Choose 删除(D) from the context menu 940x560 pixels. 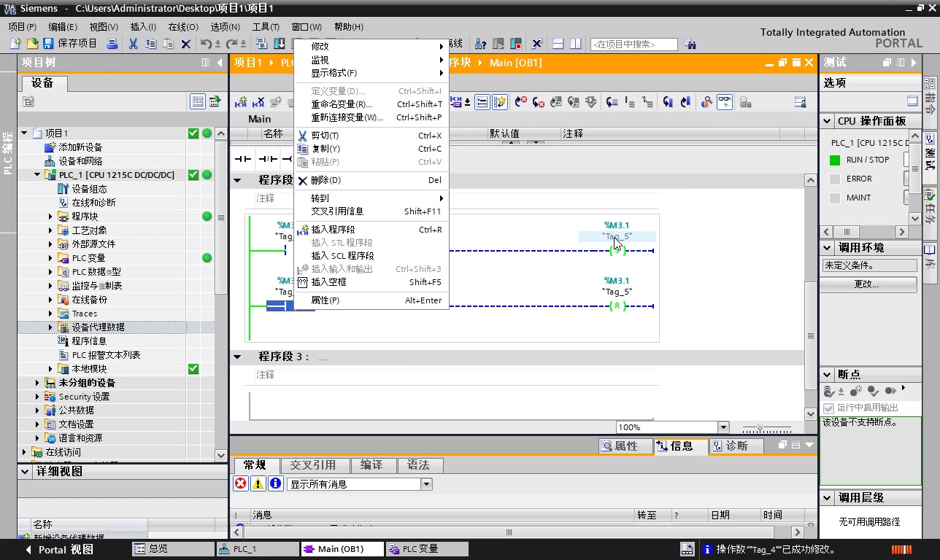371,180
